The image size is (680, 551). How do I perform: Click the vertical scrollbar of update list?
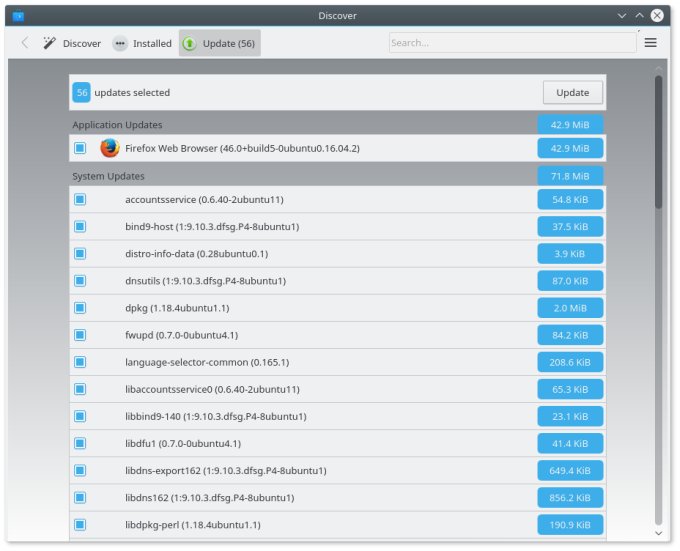click(658, 140)
